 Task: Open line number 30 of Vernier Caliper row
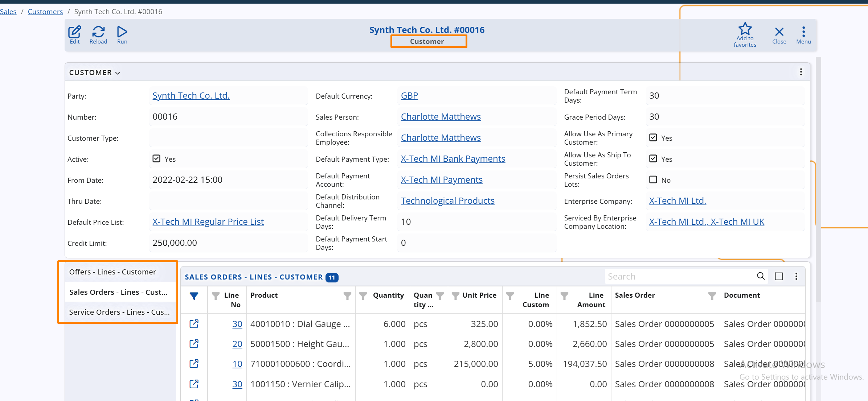tap(237, 384)
